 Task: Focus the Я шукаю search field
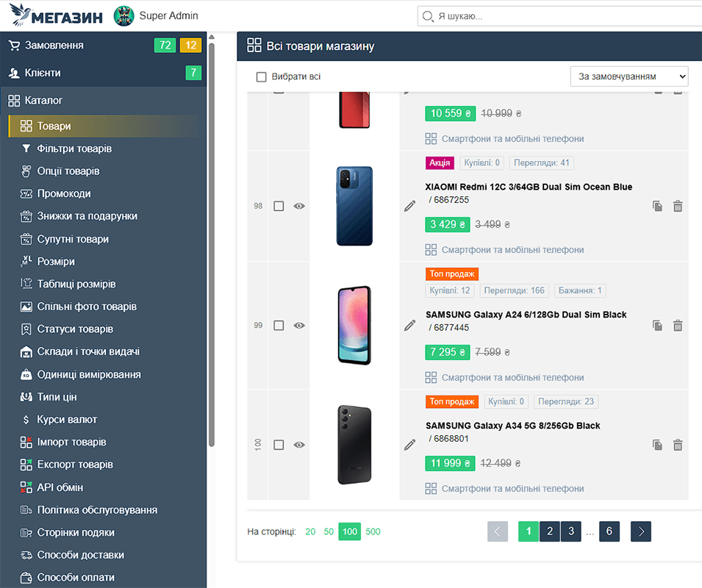click(559, 16)
